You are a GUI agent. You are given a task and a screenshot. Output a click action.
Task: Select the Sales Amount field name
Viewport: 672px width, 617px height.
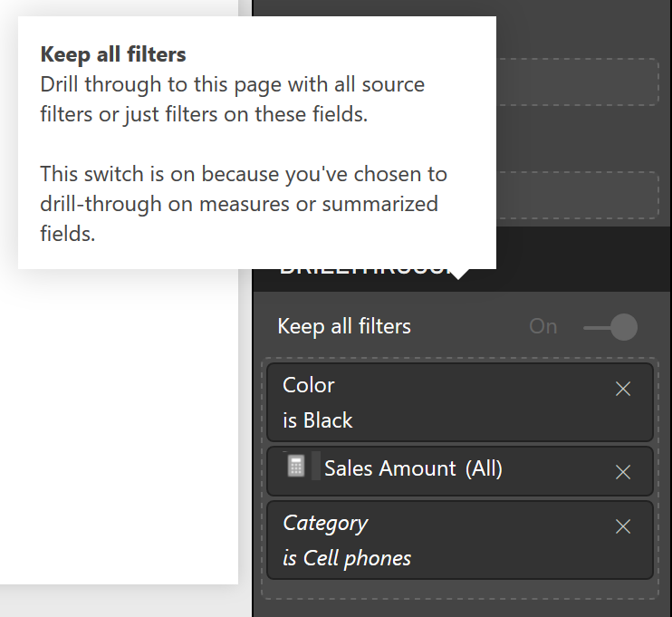(390, 468)
